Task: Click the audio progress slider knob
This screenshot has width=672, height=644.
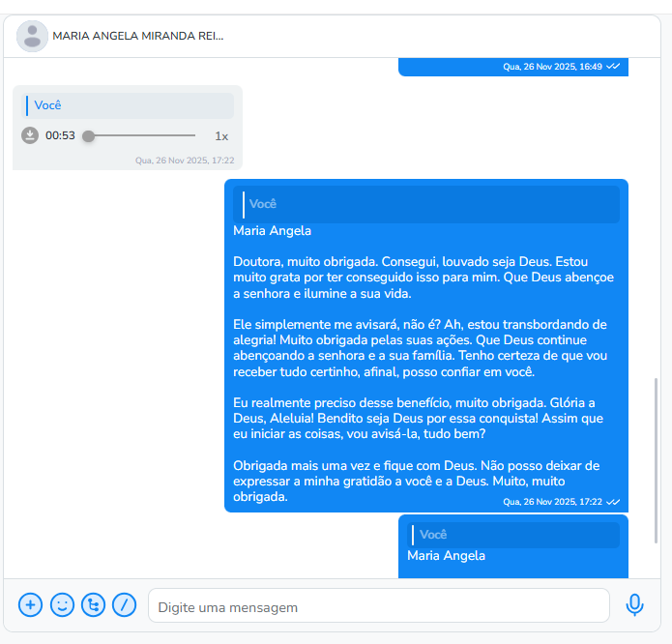Action: coord(89,136)
